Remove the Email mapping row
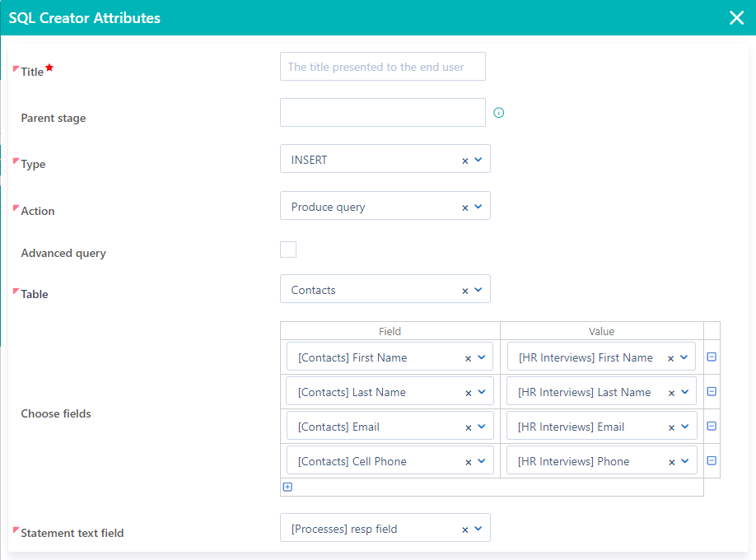The image size is (756, 560). coord(712,426)
